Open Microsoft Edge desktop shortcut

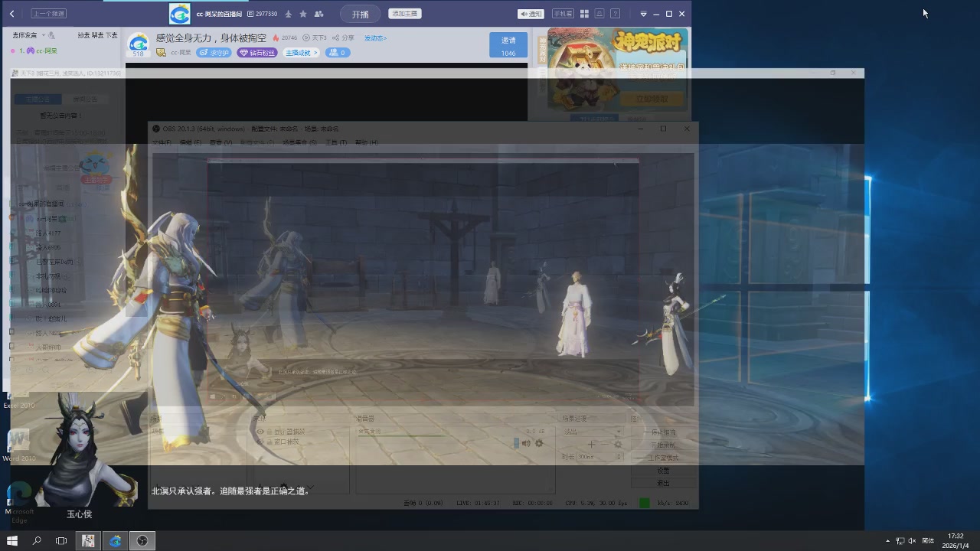(x=19, y=501)
